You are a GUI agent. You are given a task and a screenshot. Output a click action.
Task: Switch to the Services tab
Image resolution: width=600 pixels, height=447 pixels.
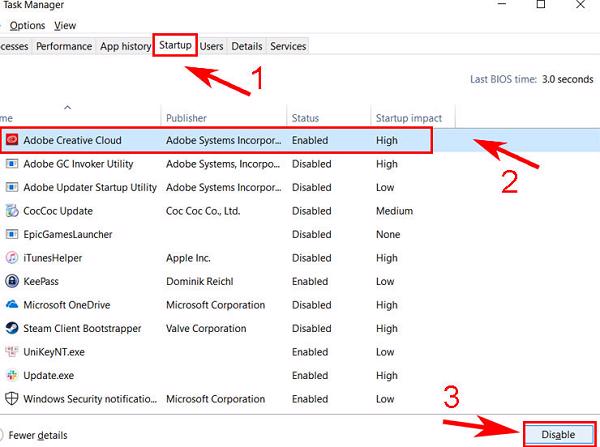(288, 46)
